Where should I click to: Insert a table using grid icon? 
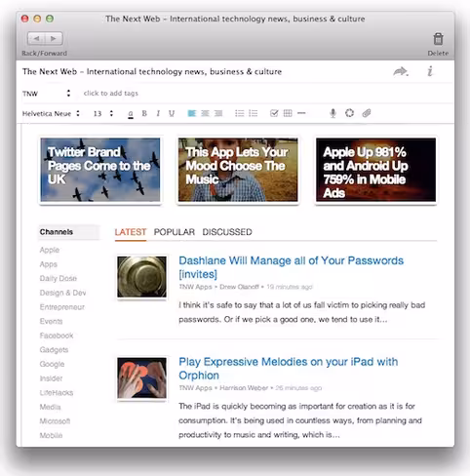point(288,113)
